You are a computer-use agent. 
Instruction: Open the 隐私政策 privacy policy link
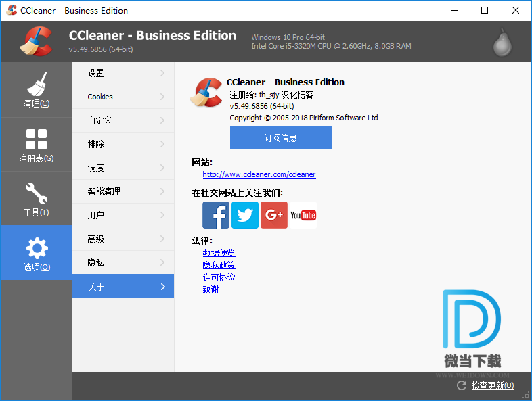(x=219, y=265)
